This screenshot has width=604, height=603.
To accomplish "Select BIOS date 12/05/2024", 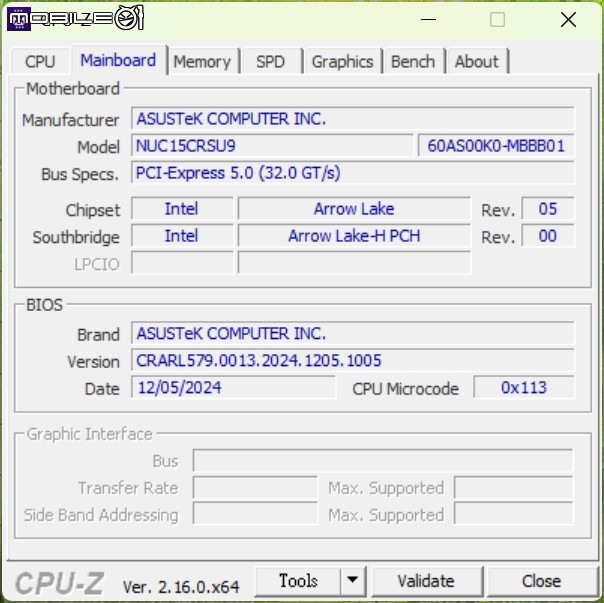I will click(233, 387).
